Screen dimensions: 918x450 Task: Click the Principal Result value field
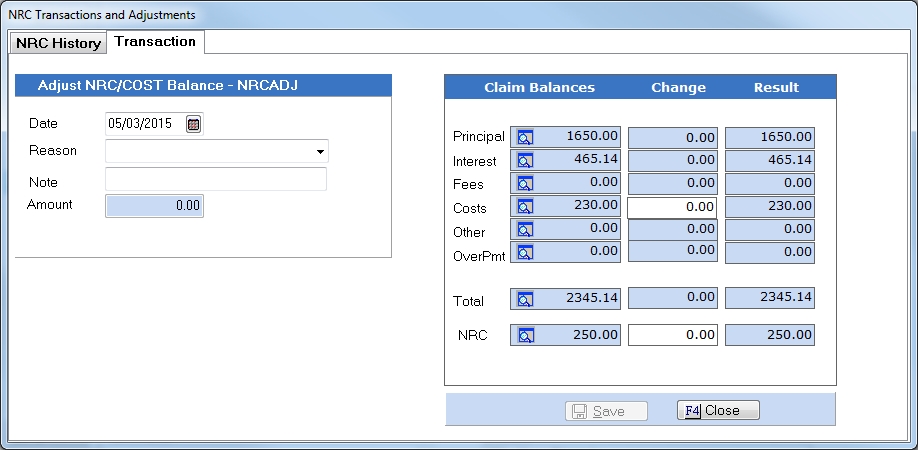coord(770,138)
